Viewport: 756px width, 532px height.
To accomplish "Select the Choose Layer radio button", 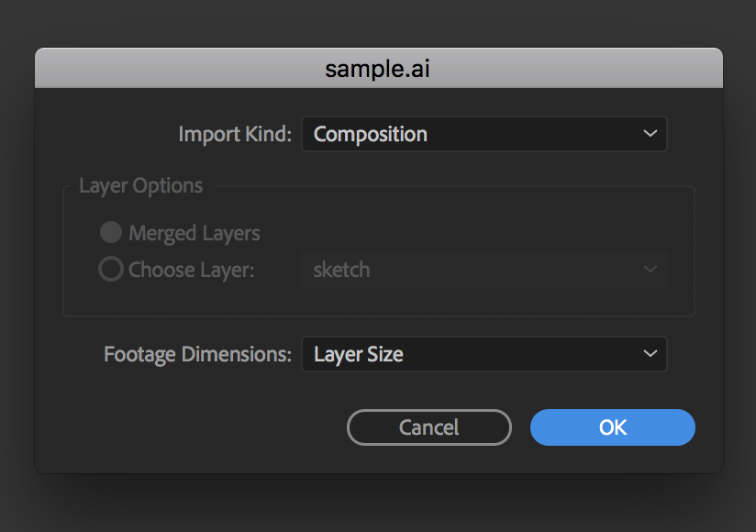I will 111,269.
